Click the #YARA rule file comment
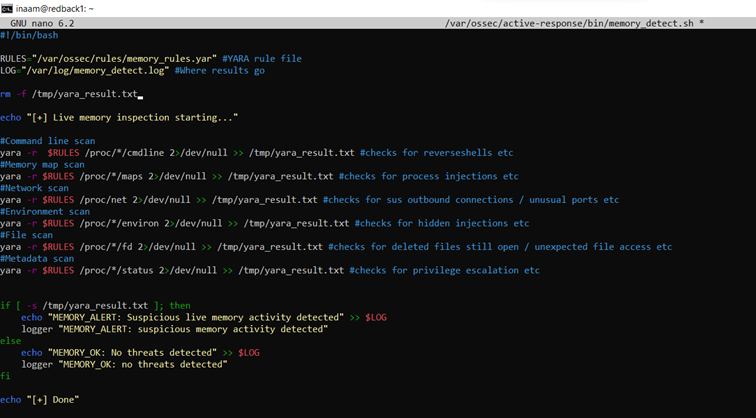The image size is (756, 418). click(x=262, y=59)
